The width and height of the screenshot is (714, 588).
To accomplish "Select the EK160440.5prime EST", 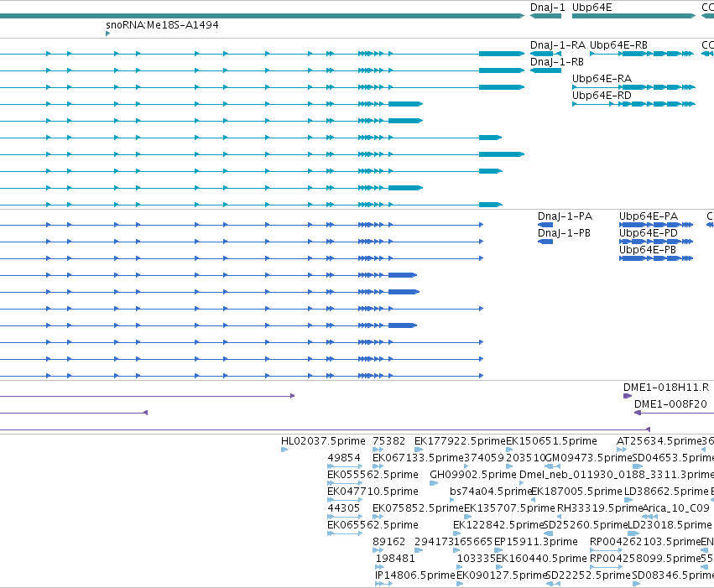I will 499,568.
